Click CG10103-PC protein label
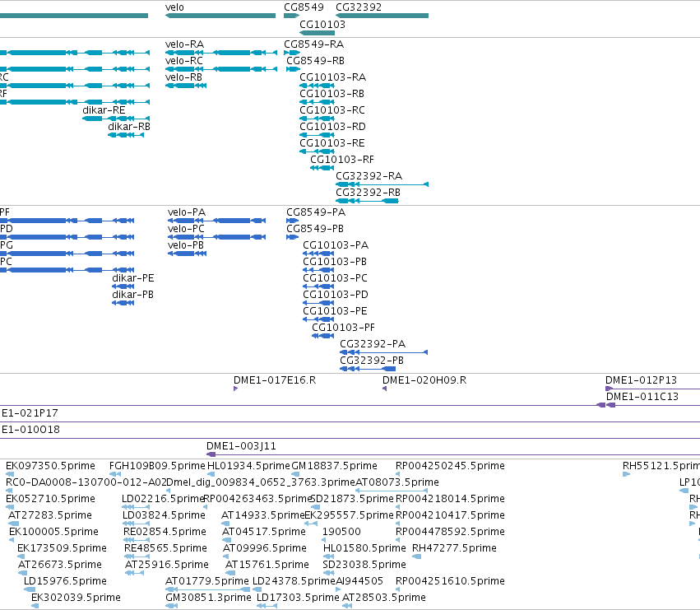 [335, 278]
